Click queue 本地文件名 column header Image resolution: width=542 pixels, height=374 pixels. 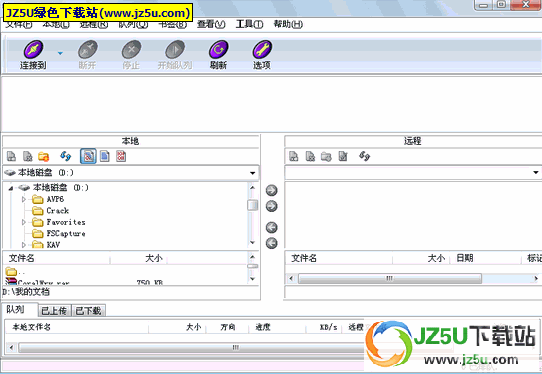77,327
